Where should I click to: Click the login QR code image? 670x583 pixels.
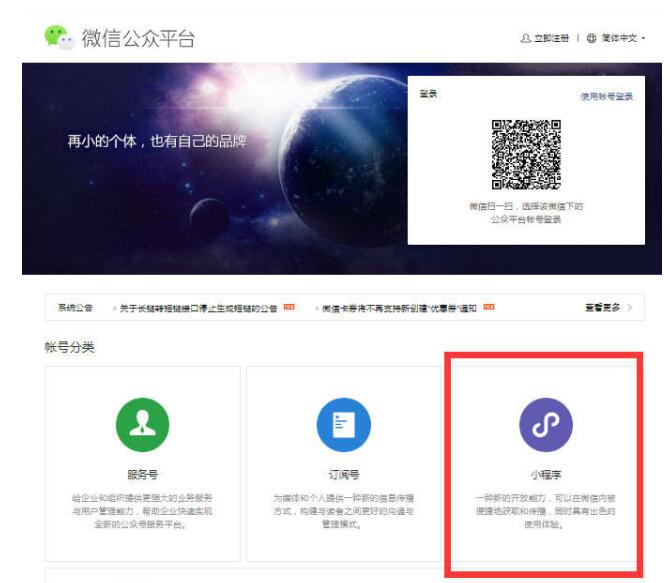pyautogui.click(x=526, y=154)
